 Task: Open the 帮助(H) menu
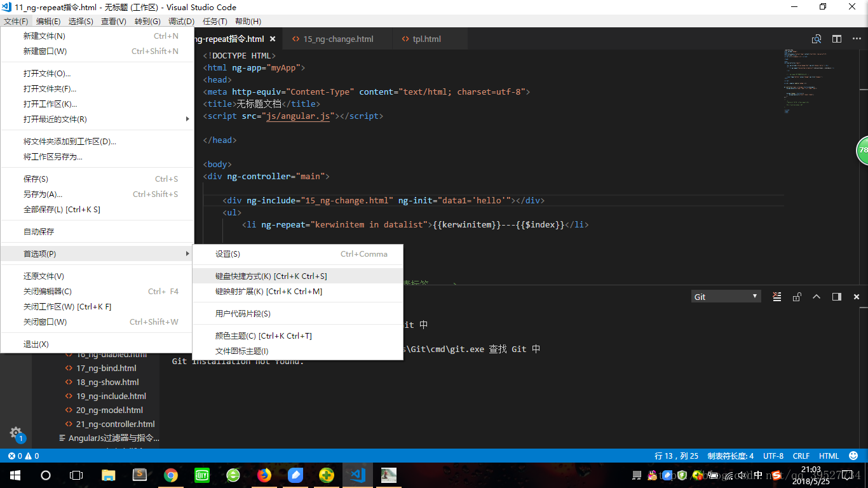point(248,21)
